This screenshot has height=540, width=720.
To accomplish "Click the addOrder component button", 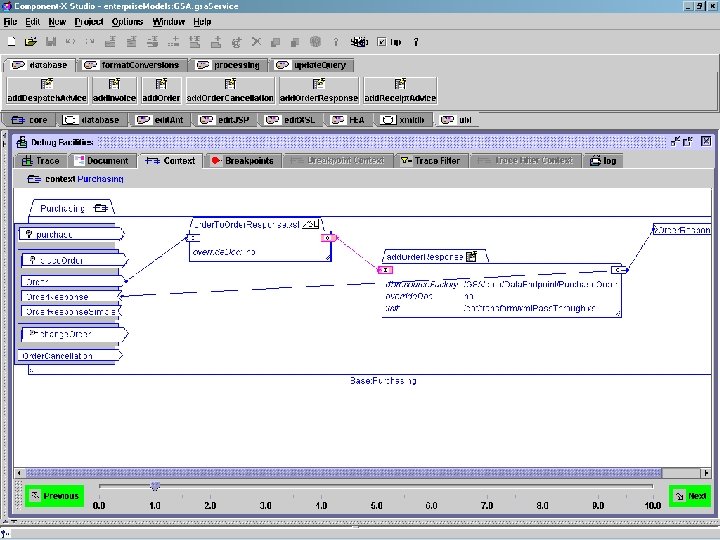I will coord(161,90).
